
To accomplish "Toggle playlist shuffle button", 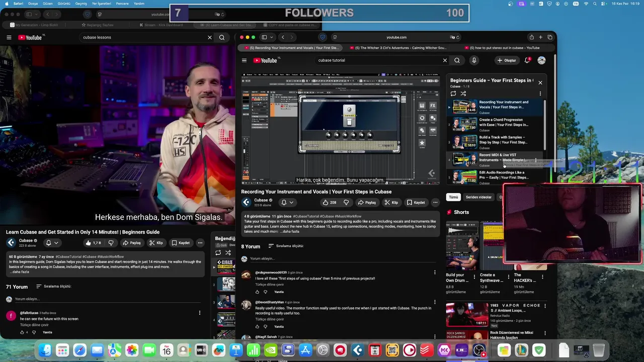I will (x=463, y=94).
